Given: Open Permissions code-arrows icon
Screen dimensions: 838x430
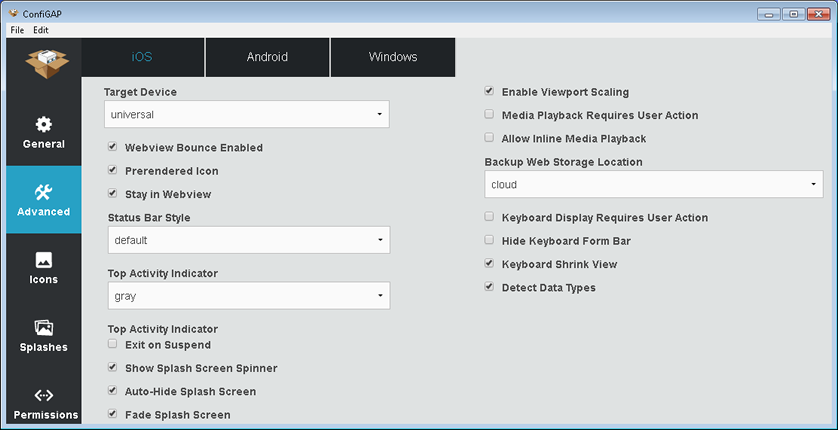Looking at the screenshot, I should coord(44,395).
